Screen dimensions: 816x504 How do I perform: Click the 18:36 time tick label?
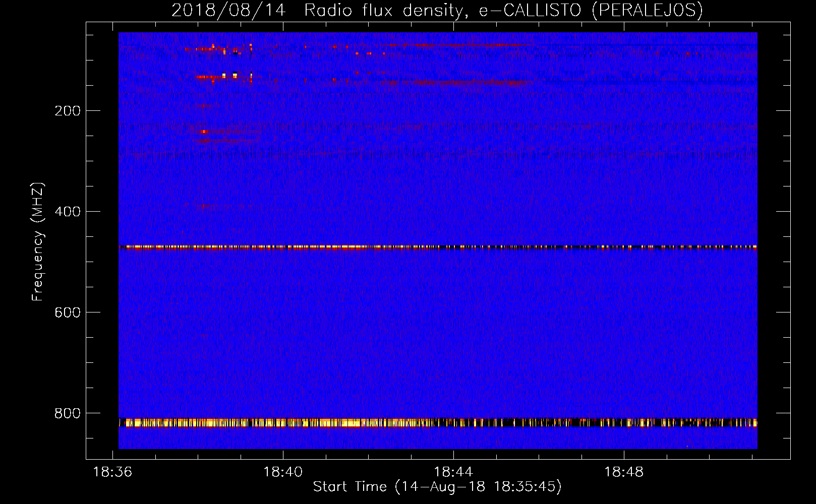[113, 472]
